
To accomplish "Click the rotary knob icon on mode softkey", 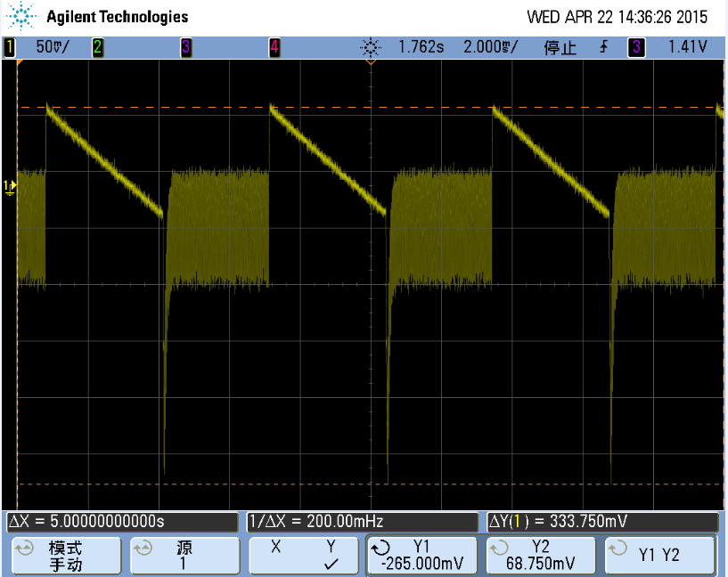I will (x=24, y=549).
